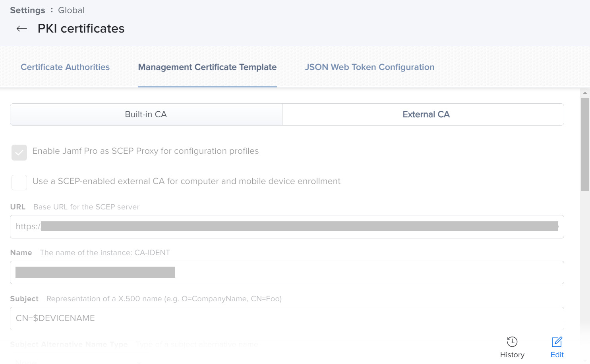This screenshot has height=364, width=590.
Task: Click the Edit pencil icon
Action: click(557, 342)
